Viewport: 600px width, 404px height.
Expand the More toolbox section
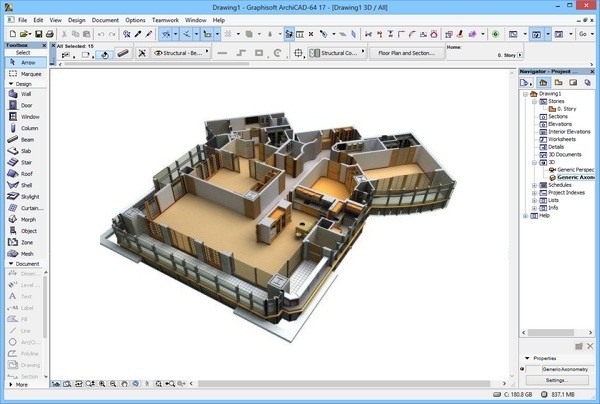[11, 384]
